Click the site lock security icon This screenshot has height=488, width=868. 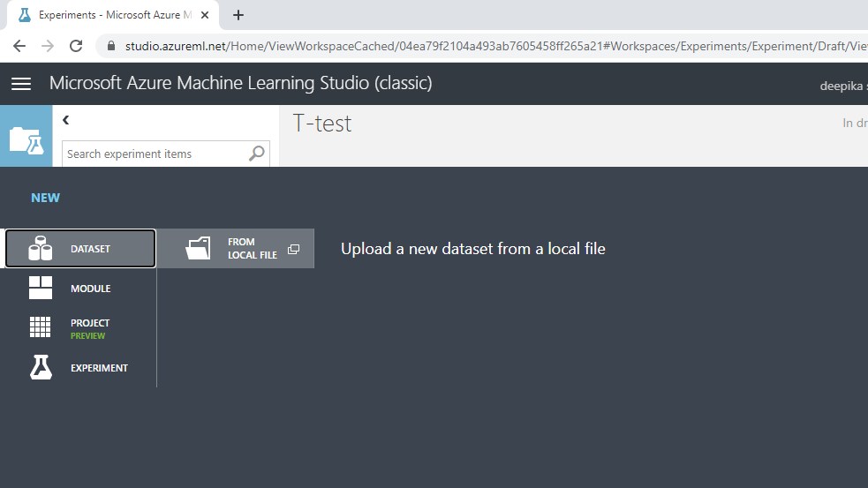click(111, 46)
